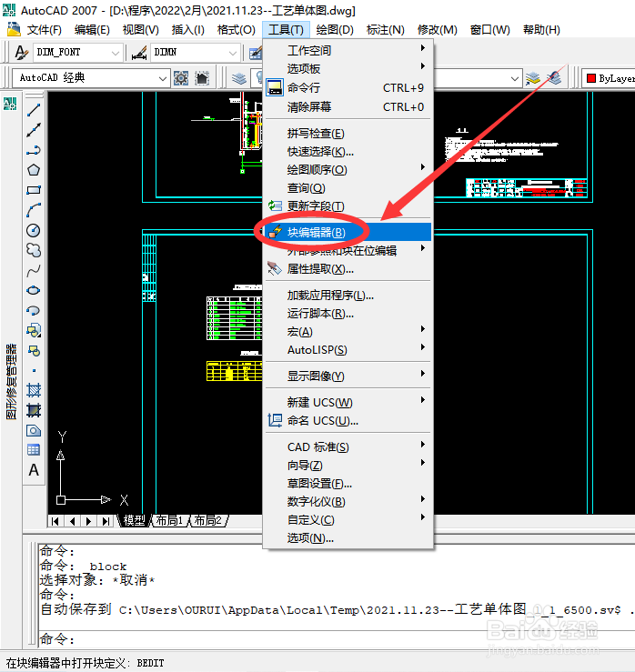Choose 块编辑器(B) from the Tools menu

point(348,232)
